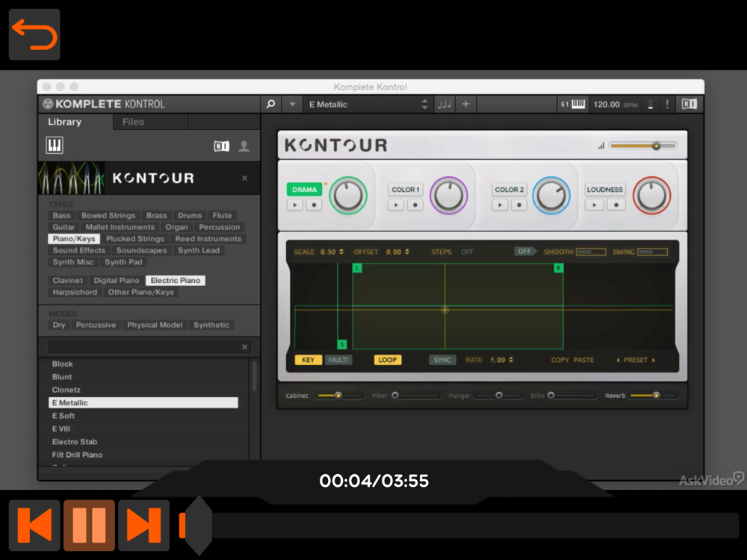
Task: Step the SCALE 0.50 value arrows
Action: pos(341,252)
